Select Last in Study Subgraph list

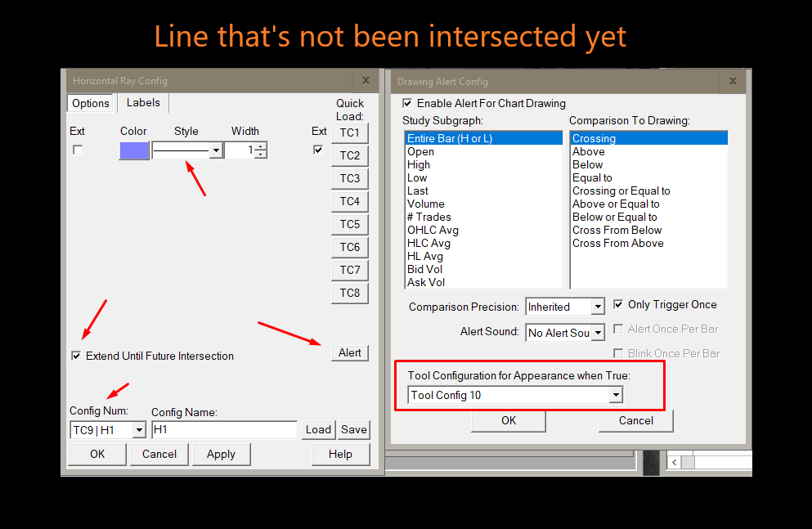[x=483, y=191]
